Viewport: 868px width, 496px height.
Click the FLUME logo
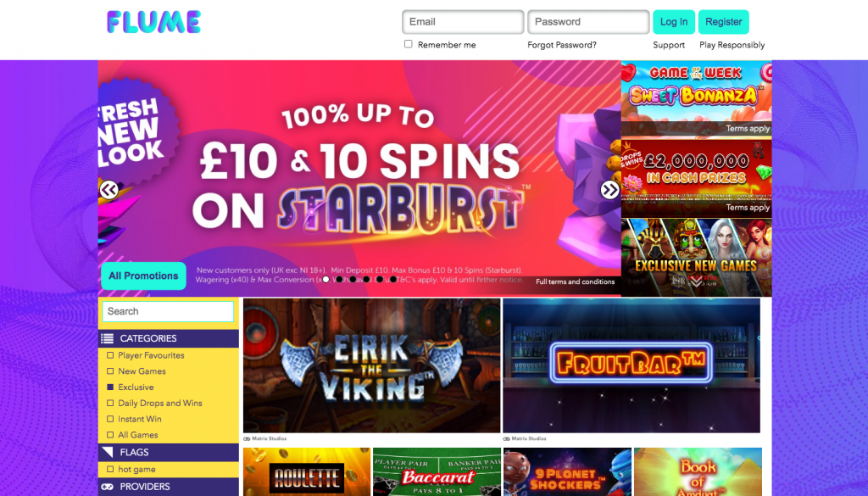153,22
